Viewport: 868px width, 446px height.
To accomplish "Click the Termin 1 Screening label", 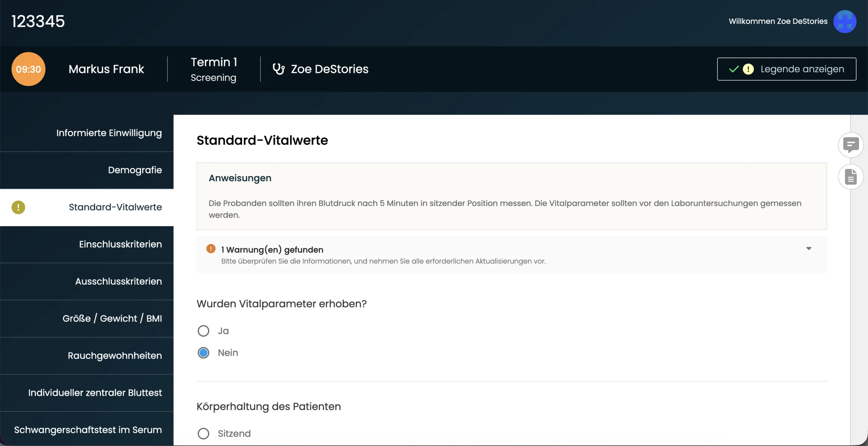I will [214, 69].
